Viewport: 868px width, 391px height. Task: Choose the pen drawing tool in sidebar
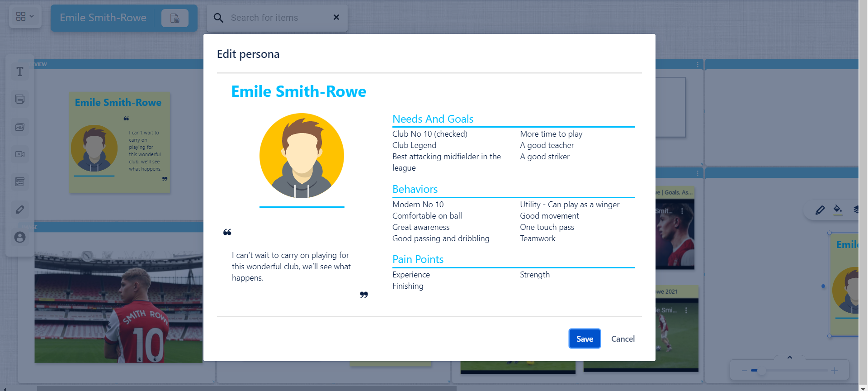tap(20, 210)
